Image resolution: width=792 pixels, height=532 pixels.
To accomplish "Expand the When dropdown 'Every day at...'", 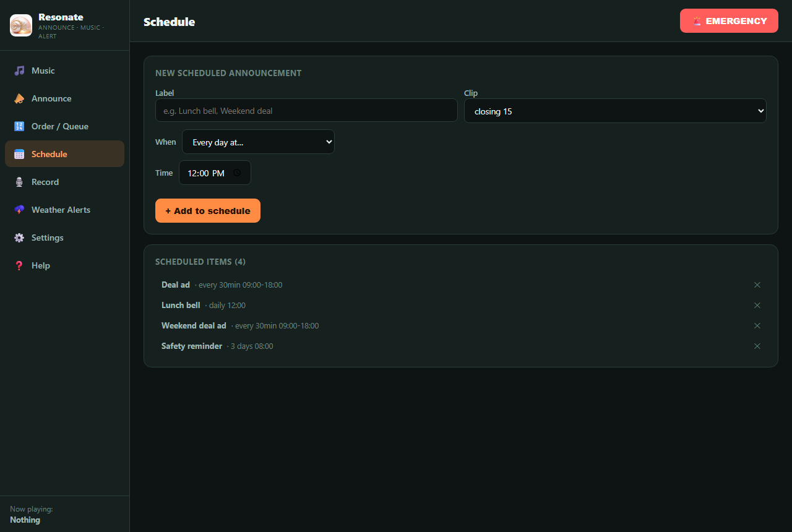I will (258, 142).
